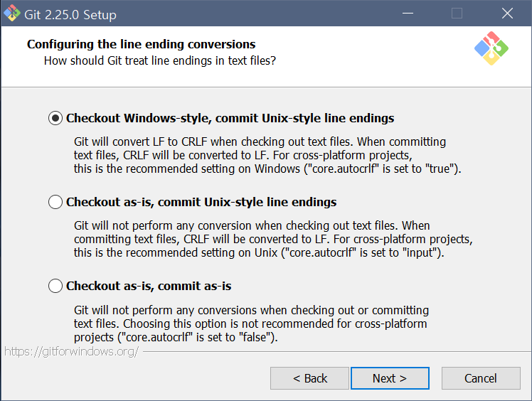Image resolution: width=532 pixels, height=401 pixels.
Task: Open the gitforwindows.org link
Action: click(72, 351)
